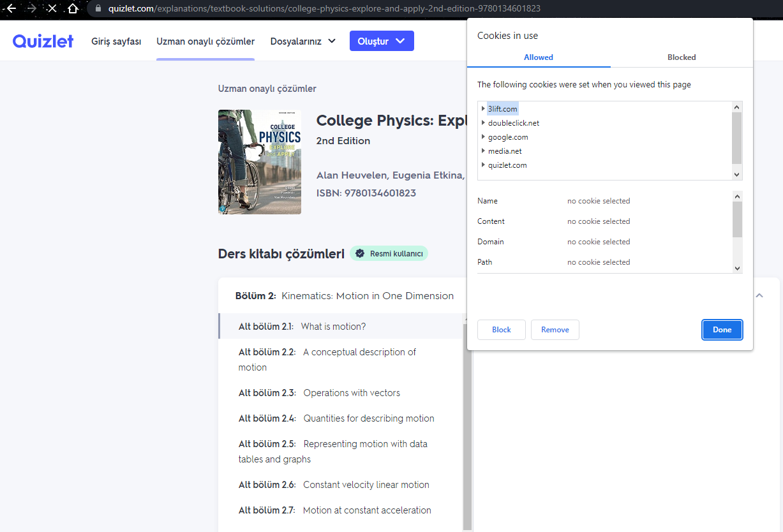Image resolution: width=783 pixels, height=532 pixels.
Task: Click the cookie details scroll up arrow
Action: click(x=738, y=196)
